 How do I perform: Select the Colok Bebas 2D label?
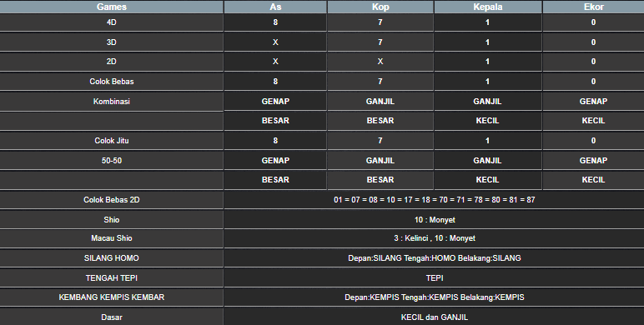click(x=112, y=200)
